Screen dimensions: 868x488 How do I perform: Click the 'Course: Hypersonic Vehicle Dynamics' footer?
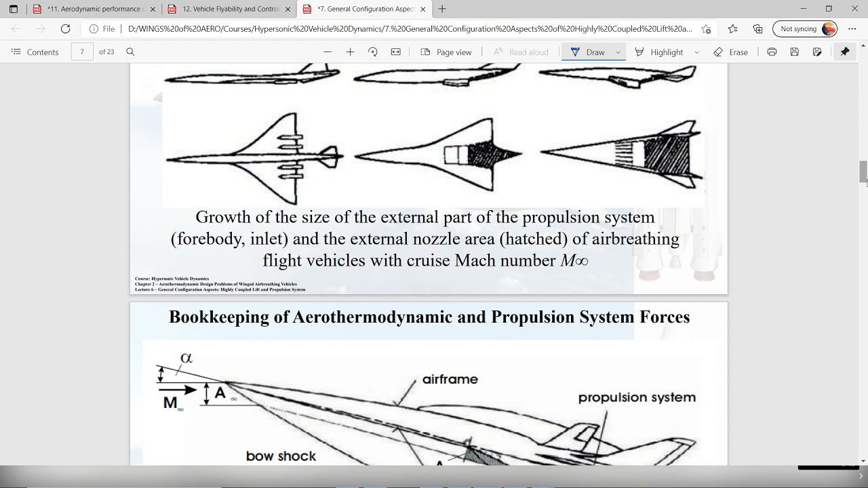(172, 279)
